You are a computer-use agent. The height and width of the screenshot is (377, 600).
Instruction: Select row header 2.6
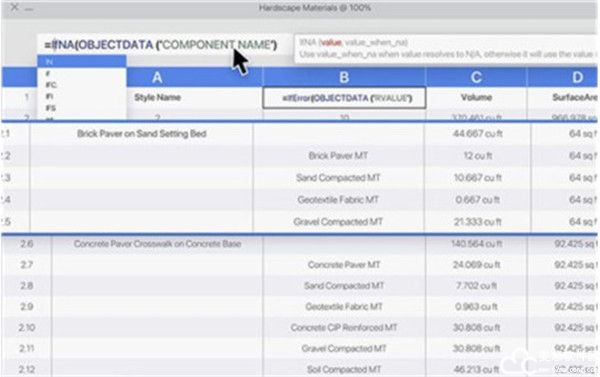pyautogui.click(x=26, y=244)
